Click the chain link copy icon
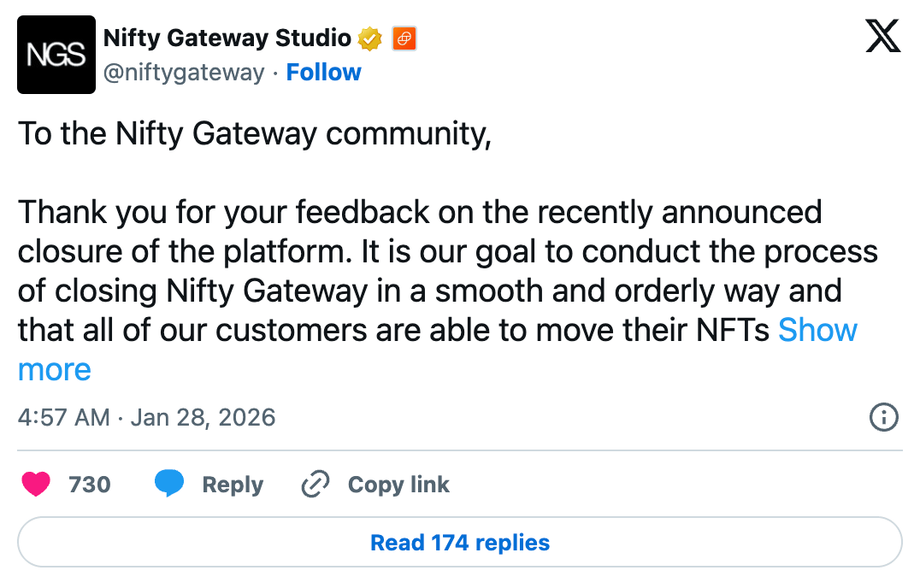The height and width of the screenshot is (588, 920). (316, 485)
